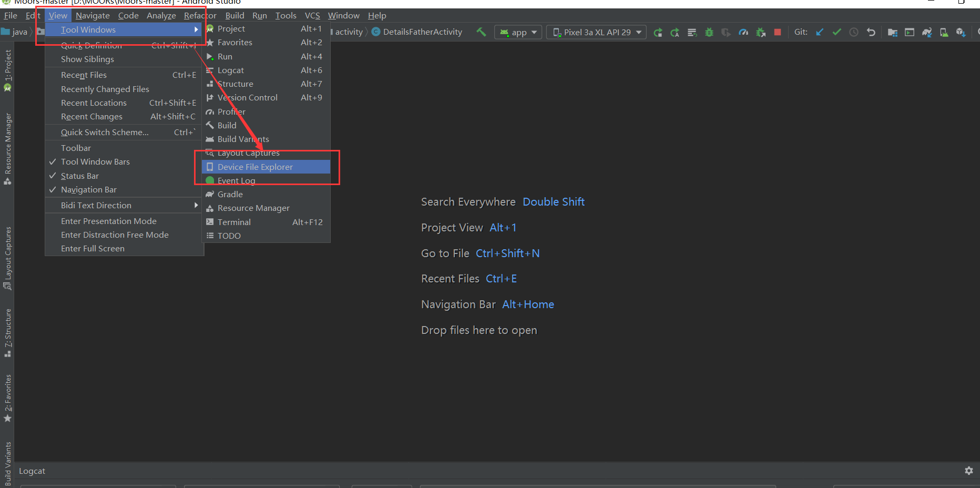Toggle the Toolbar visibility option
980x488 pixels.
point(124,148)
